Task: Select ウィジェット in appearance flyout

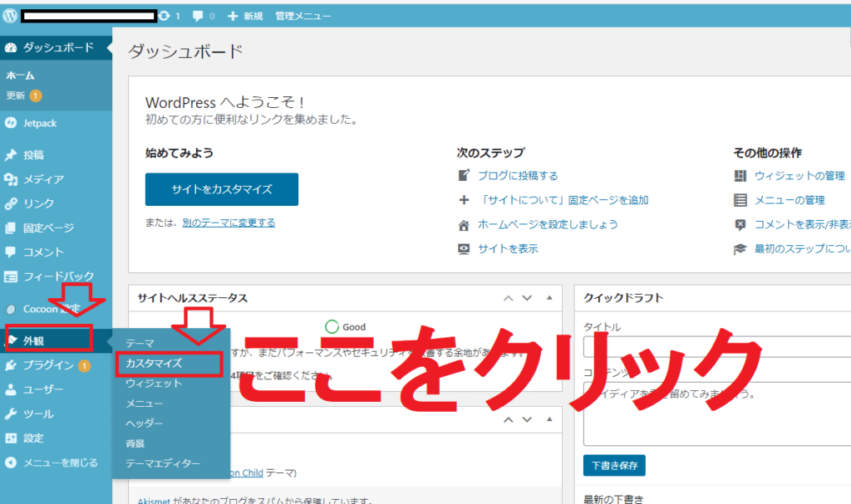Action: click(154, 383)
